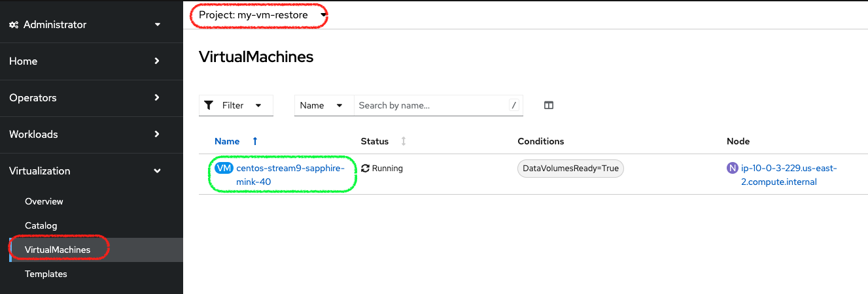Click the purple N node badge
The image size is (868, 294).
point(733,169)
